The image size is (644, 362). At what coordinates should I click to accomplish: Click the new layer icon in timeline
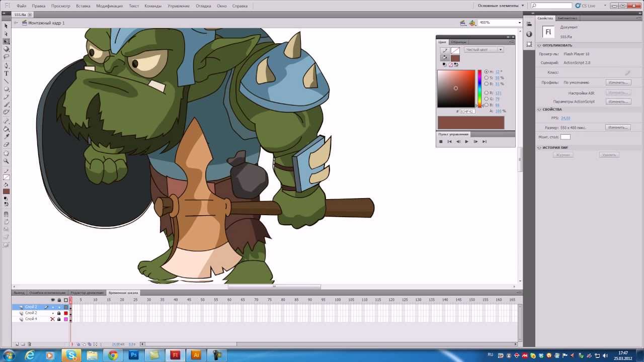pos(17,344)
